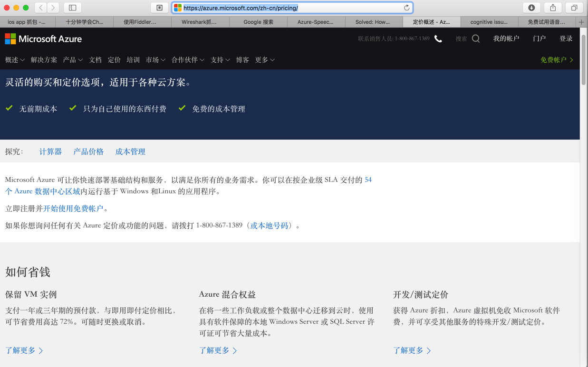Image resolution: width=588 pixels, height=367 pixels.
Task: Open the 门户 portal link
Action: coord(539,38)
